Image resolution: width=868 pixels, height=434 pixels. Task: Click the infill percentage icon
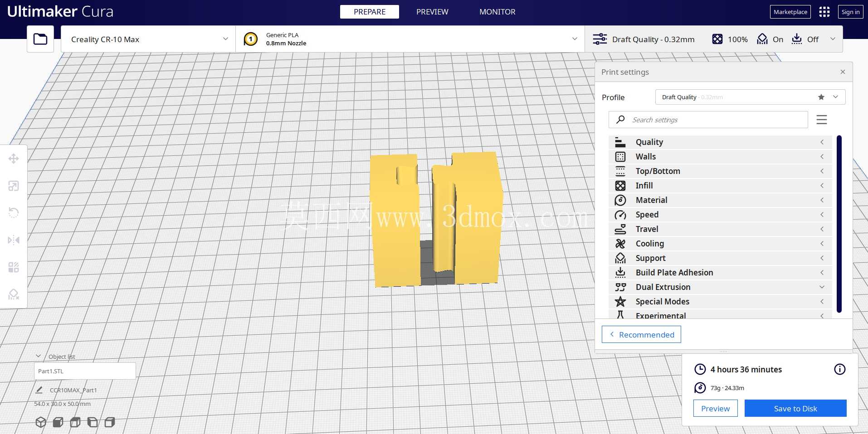click(x=717, y=39)
